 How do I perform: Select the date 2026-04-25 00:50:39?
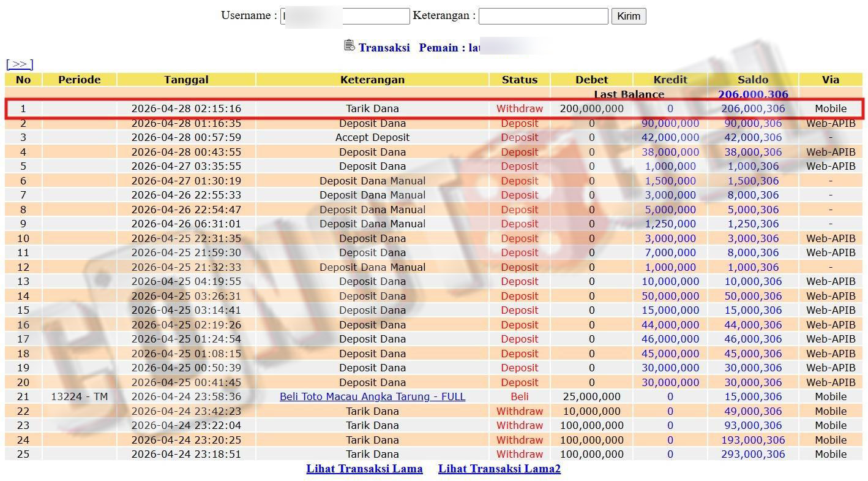pyautogui.click(x=186, y=368)
